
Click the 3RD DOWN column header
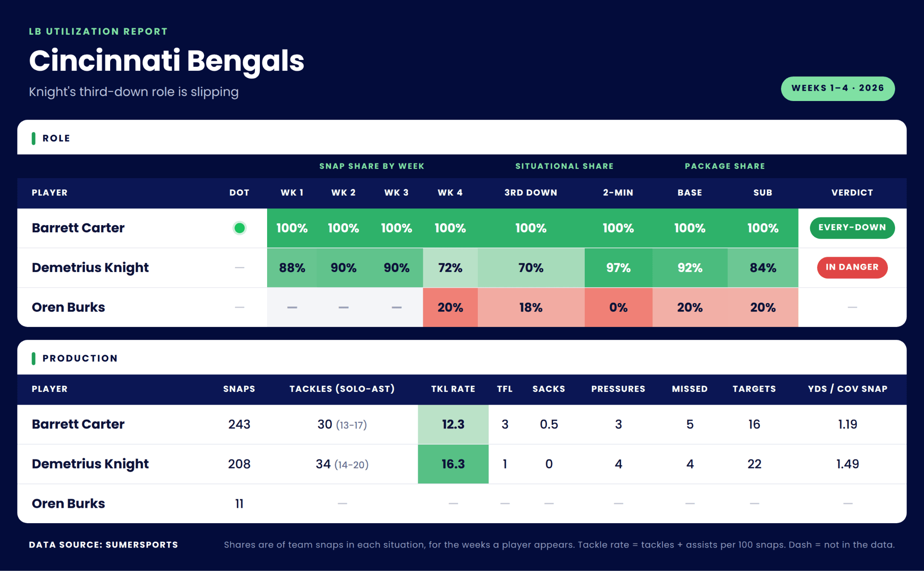point(531,193)
